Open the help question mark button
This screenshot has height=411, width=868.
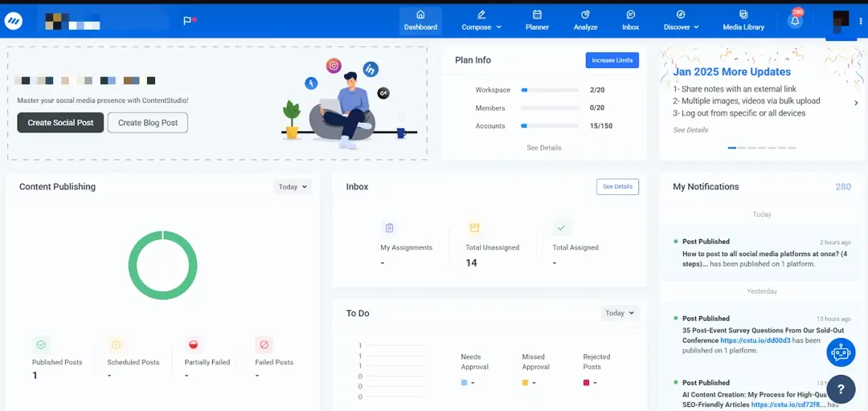pos(841,389)
